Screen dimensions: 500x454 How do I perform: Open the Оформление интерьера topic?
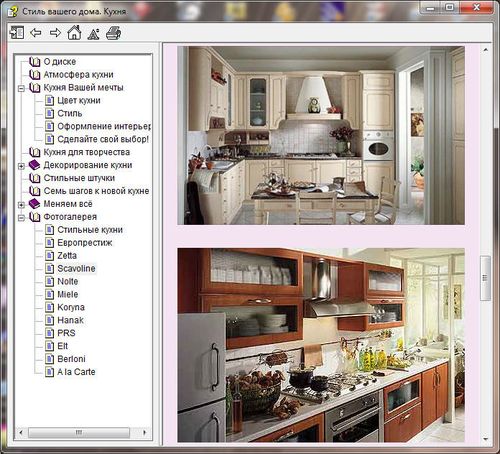[104, 126]
